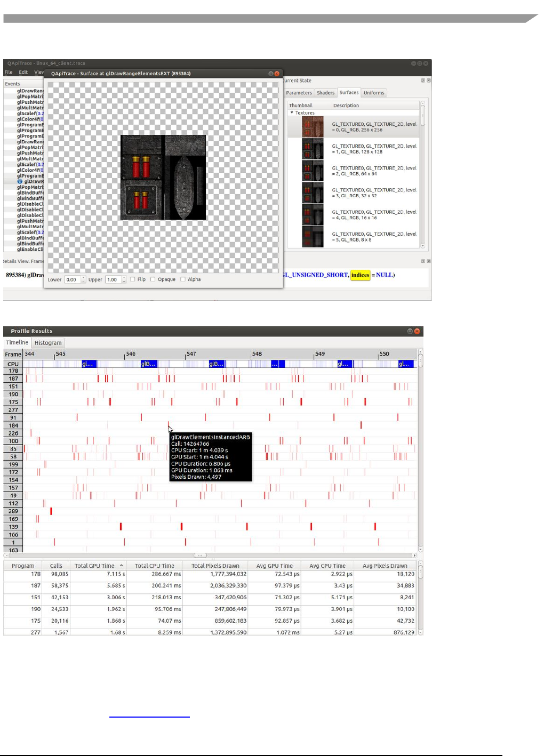Click the Details View panel close icon
The height and width of the screenshot is (756, 560).
[x=429, y=261]
